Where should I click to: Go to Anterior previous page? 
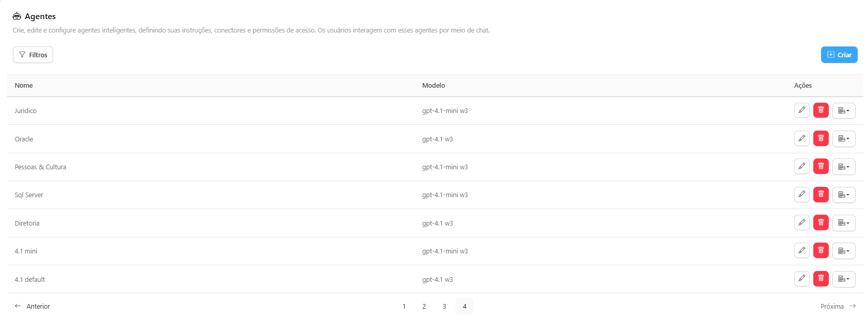pos(33,307)
